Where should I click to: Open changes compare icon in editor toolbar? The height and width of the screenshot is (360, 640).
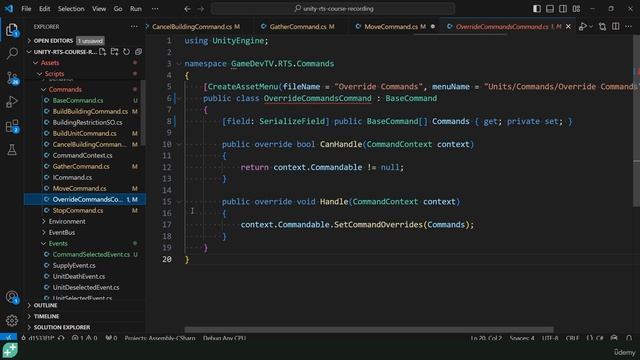[602, 27]
